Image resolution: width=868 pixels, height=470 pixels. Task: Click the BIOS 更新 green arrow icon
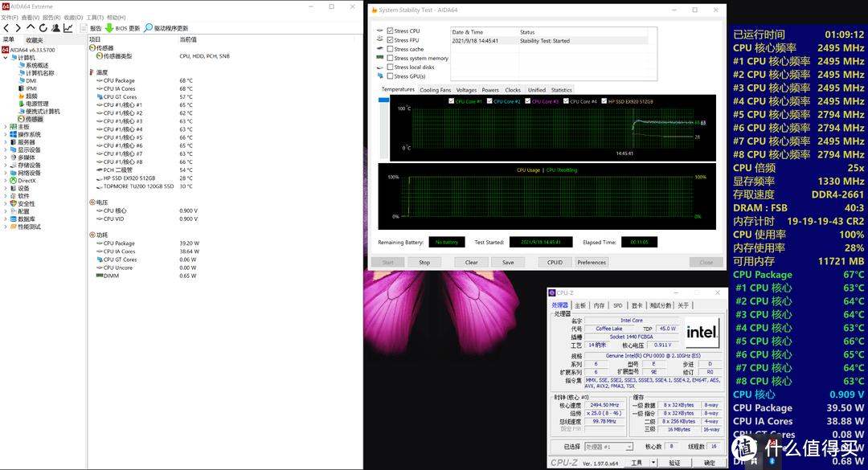coord(109,28)
